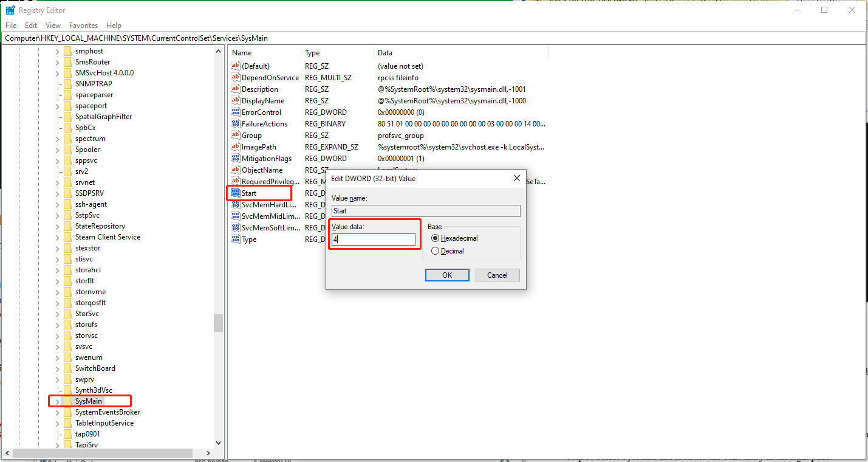This screenshot has height=462, width=868.
Task: Click the ErrorControl DWORD value icon
Action: 236,112
